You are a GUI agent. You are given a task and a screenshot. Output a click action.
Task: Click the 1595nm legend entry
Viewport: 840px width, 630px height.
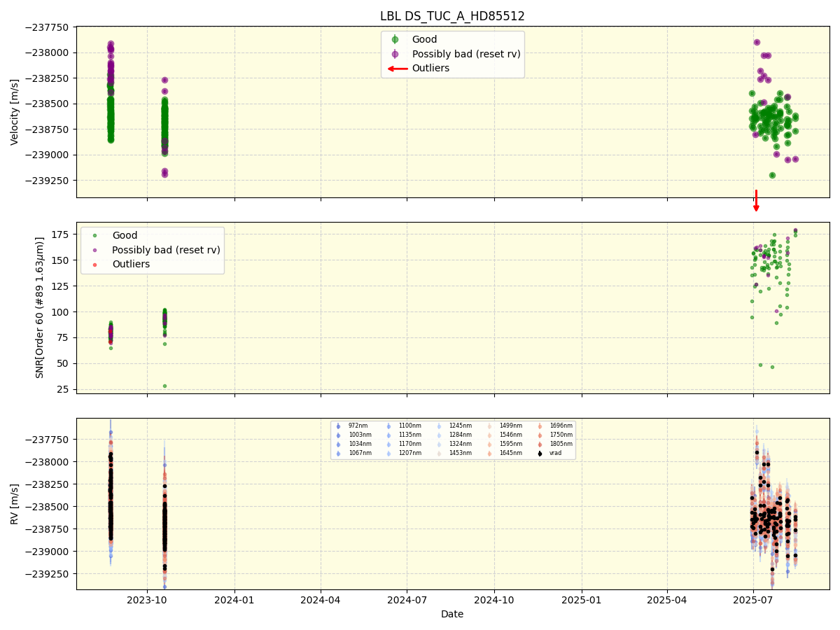point(511,444)
